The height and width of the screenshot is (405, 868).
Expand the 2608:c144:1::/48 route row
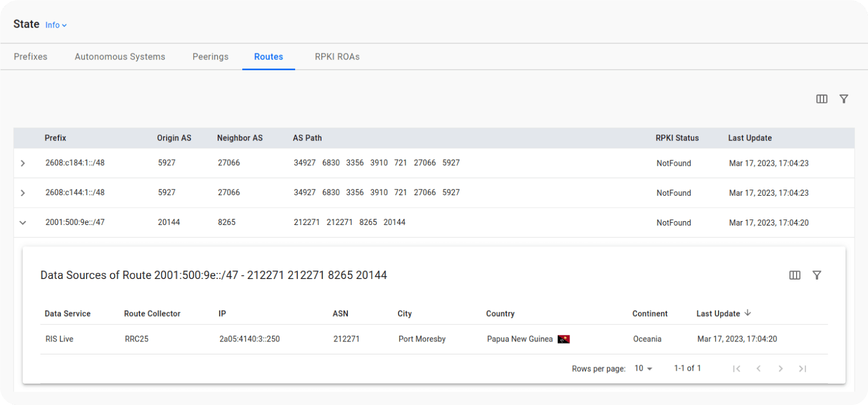pyautogui.click(x=22, y=193)
